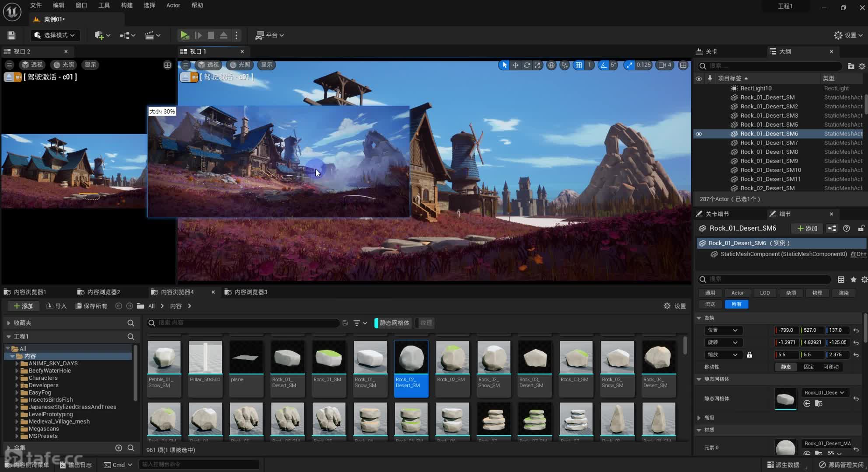The width and height of the screenshot is (868, 472).
Task: Reset the location values to default arrow
Action: click(856, 330)
